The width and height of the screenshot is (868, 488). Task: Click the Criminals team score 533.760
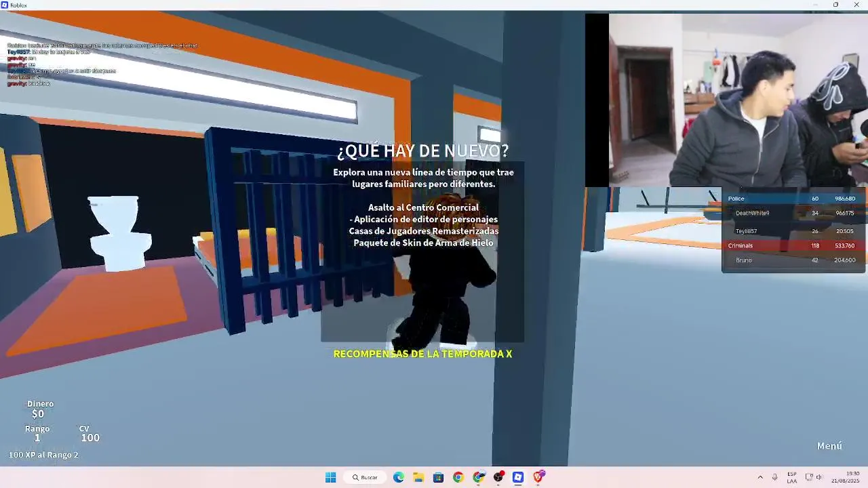845,245
